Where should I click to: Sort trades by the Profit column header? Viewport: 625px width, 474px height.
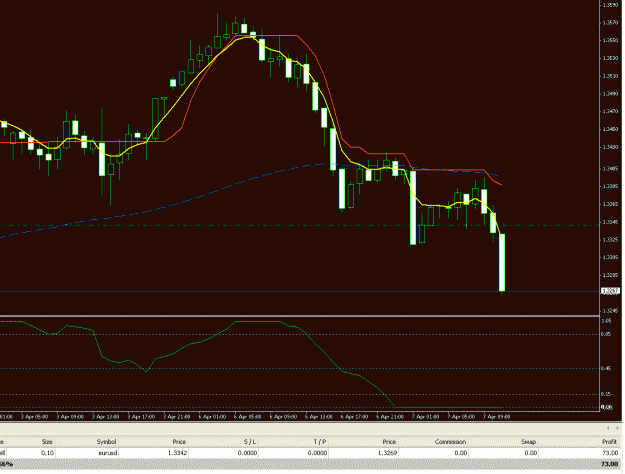click(609, 442)
